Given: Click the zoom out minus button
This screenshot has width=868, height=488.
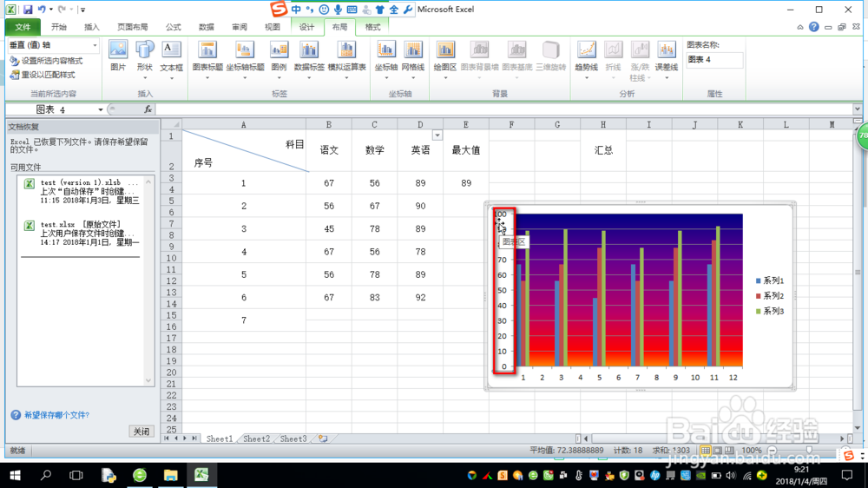Looking at the screenshot, I should tap(773, 451).
